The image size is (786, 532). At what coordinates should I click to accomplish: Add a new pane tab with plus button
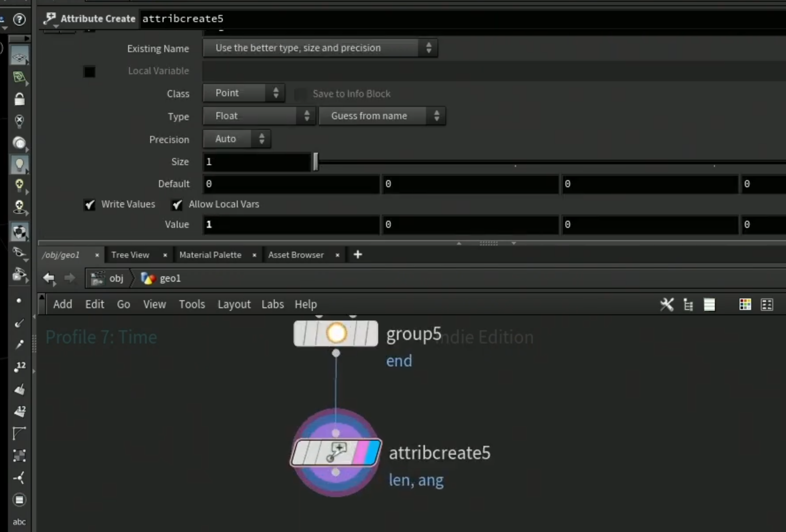(x=358, y=254)
